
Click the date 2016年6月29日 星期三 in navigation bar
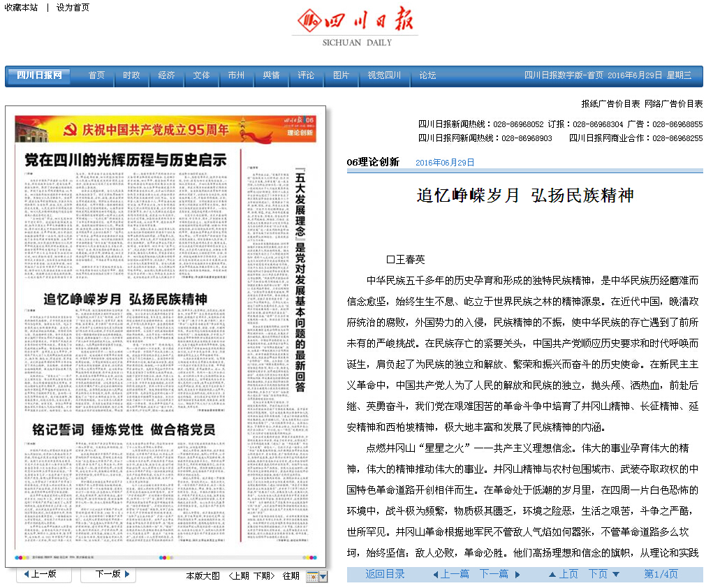(x=649, y=75)
